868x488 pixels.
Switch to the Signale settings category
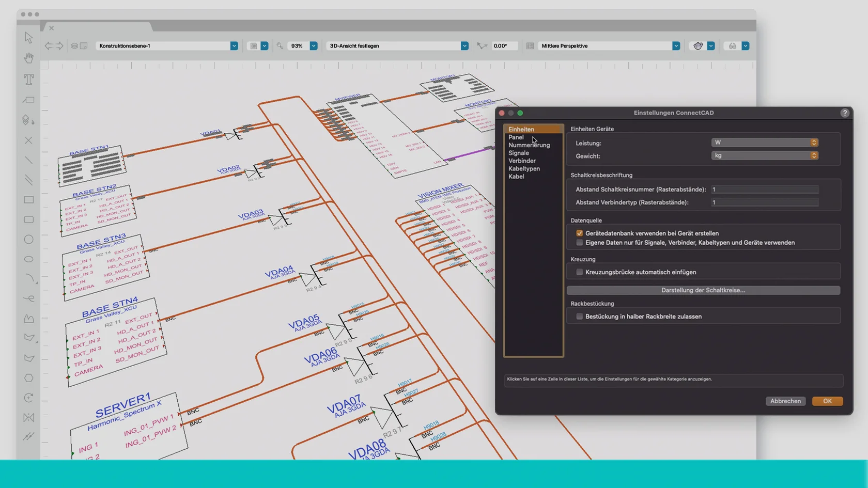pyautogui.click(x=518, y=153)
